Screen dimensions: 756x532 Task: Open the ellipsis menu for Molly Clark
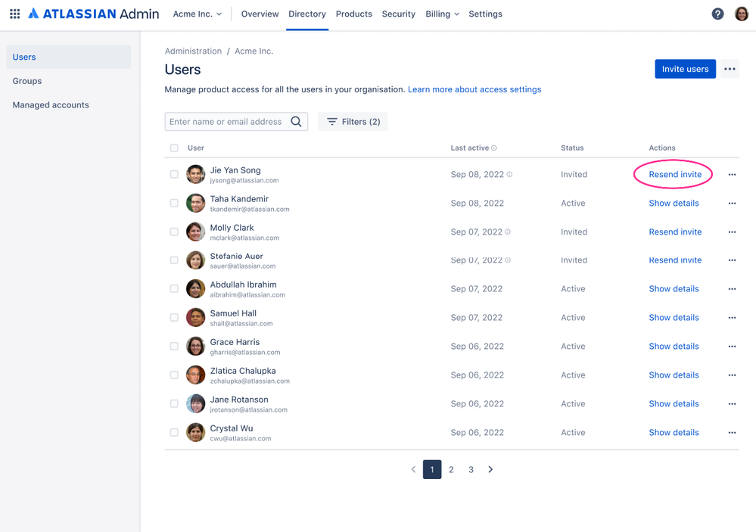732,232
